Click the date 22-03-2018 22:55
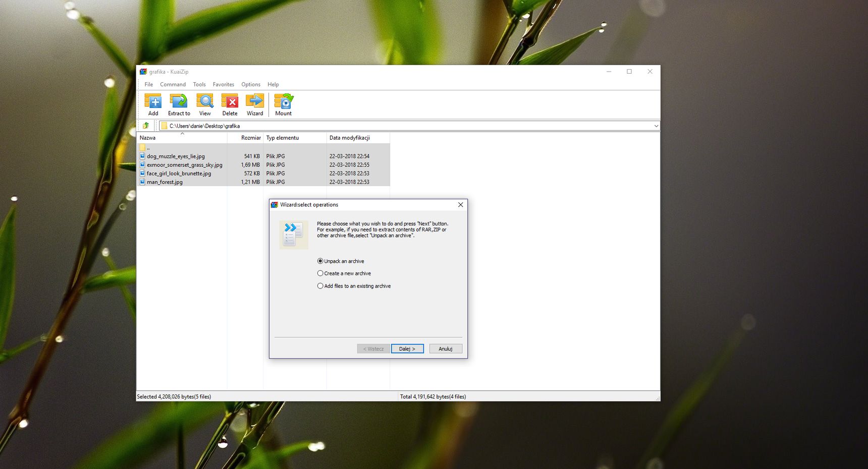Viewport: 868px width, 469px height. click(349, 165)
